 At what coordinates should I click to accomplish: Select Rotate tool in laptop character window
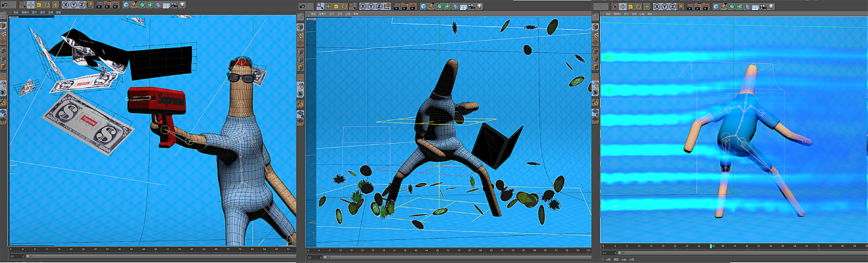pos(344,6)
